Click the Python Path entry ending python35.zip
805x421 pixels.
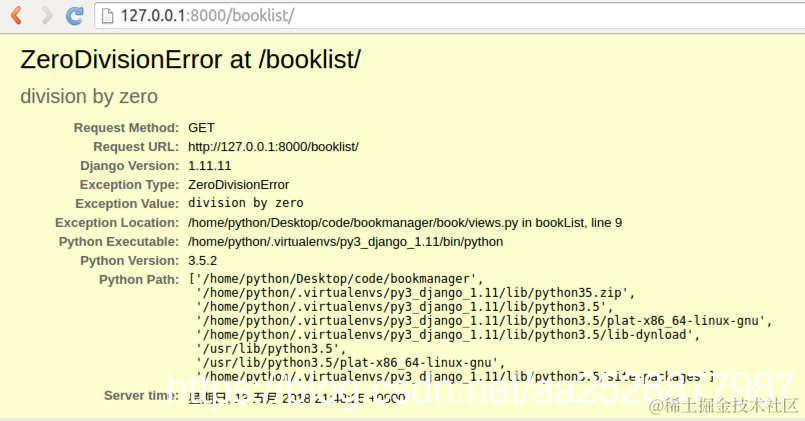coord(415,293)
